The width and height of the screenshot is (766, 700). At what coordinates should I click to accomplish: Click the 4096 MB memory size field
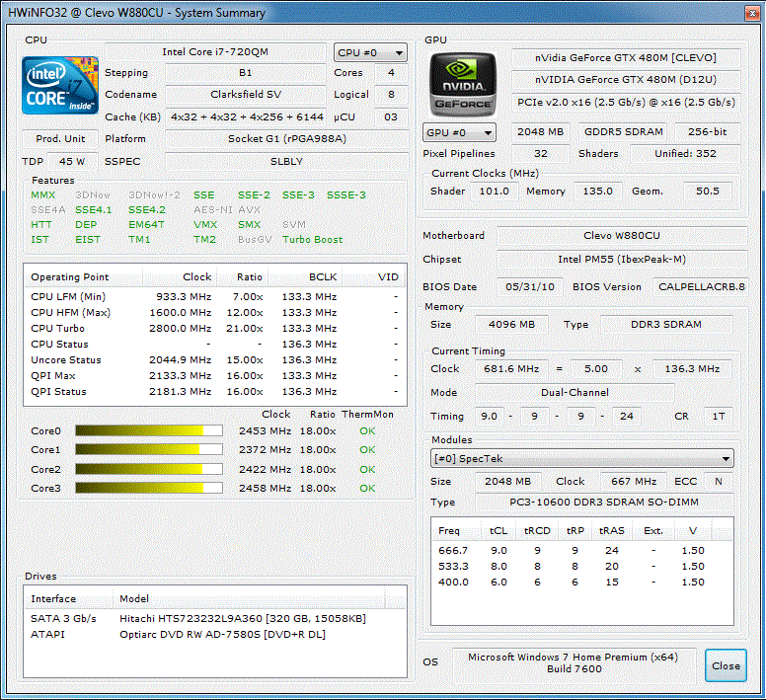[511, 325]
